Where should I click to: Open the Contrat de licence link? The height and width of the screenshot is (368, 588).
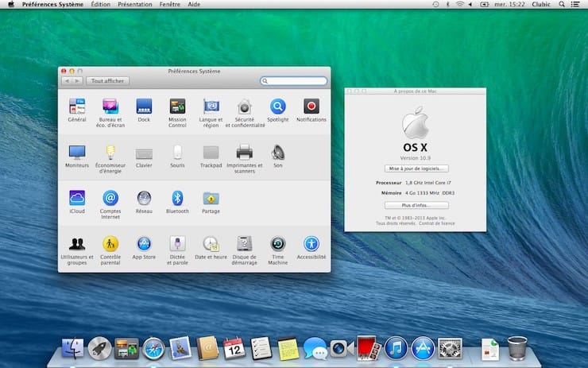[x=436, y=223]
